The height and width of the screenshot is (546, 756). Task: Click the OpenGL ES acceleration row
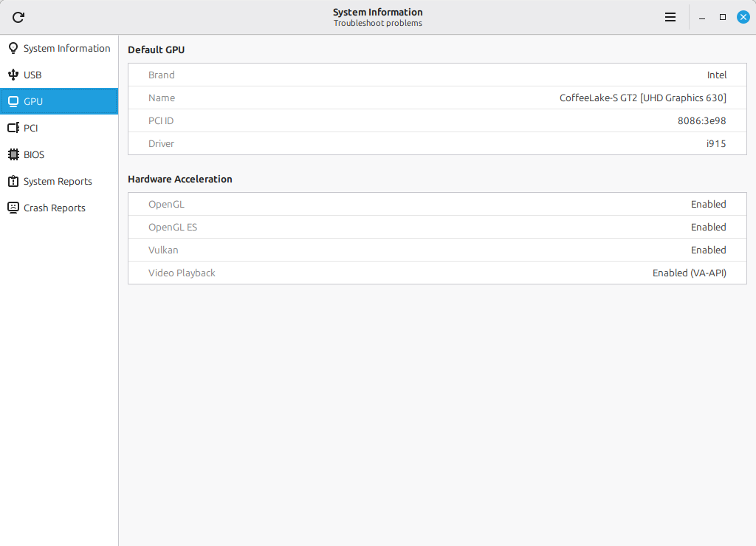437,227
